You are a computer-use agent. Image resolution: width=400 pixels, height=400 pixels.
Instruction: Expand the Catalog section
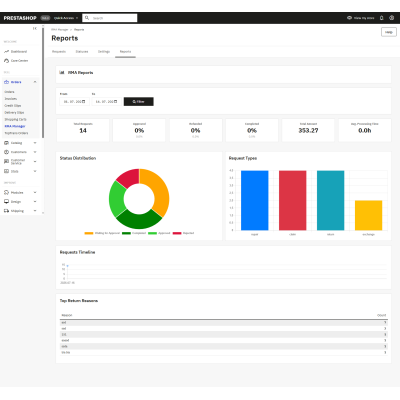pyautogui.click(x=35, y=143)
